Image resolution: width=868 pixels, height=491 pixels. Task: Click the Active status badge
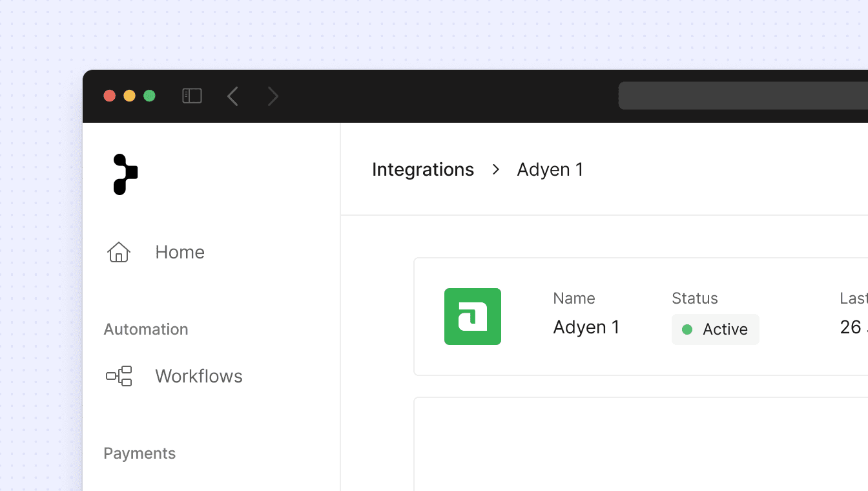pyautogui.click(x=716, y=329)
